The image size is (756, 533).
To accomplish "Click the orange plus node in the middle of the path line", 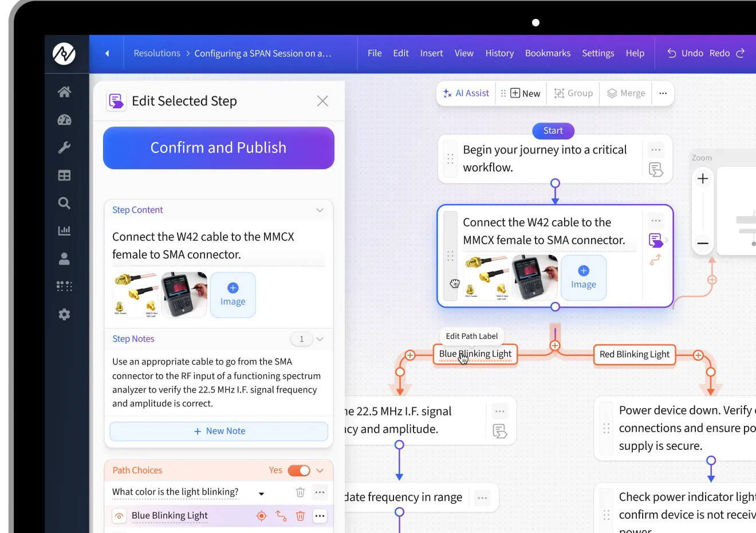I will click(x=555, y=346).
